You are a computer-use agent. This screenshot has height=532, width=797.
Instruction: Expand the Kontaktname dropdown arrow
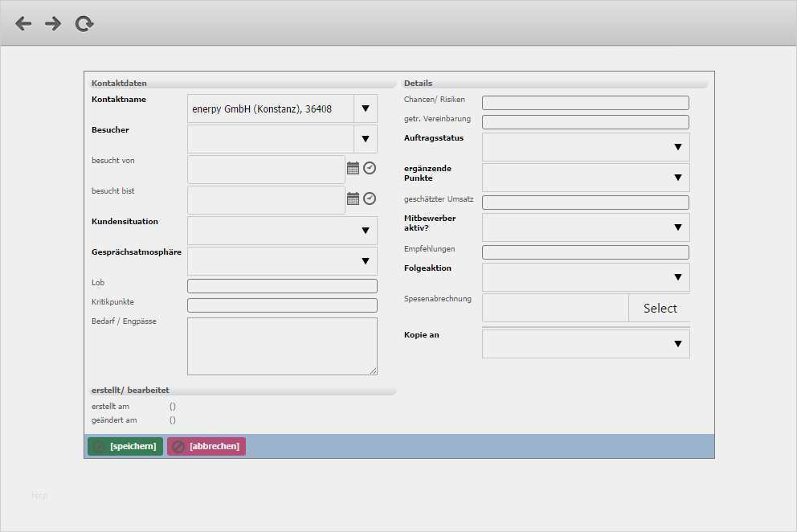pyautogui.click(x=366, y=108)
